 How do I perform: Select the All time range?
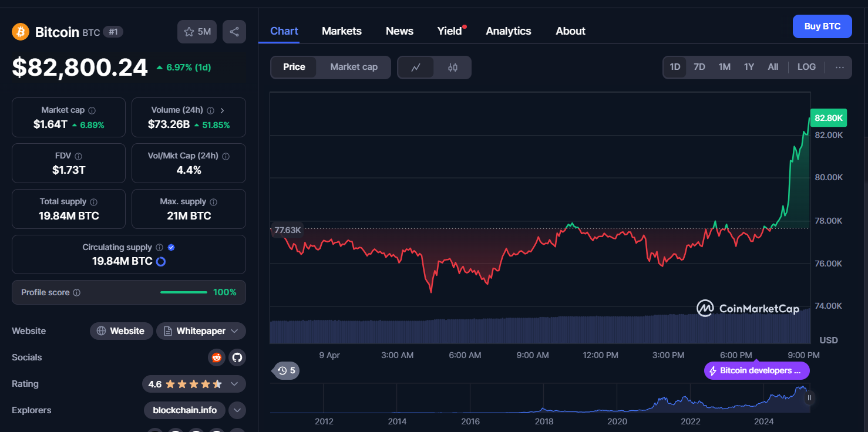tap(773, 67)
